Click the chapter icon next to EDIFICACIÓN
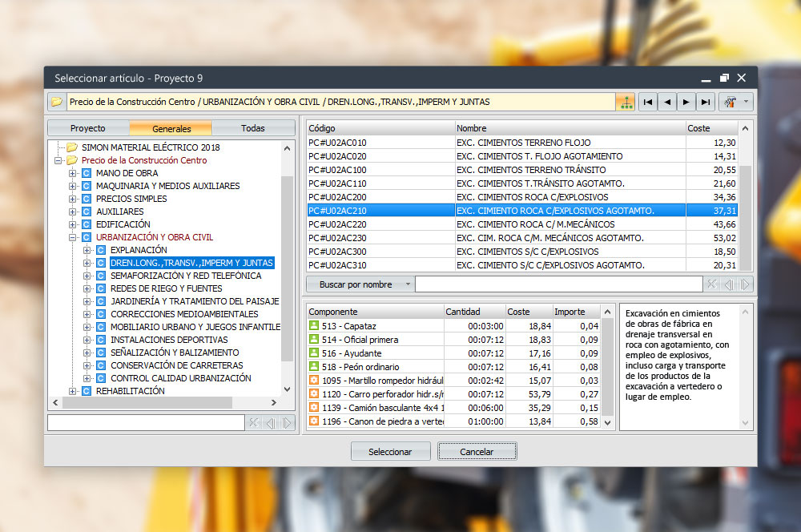The height and width of the screenshot is (532, 801). 87,224
